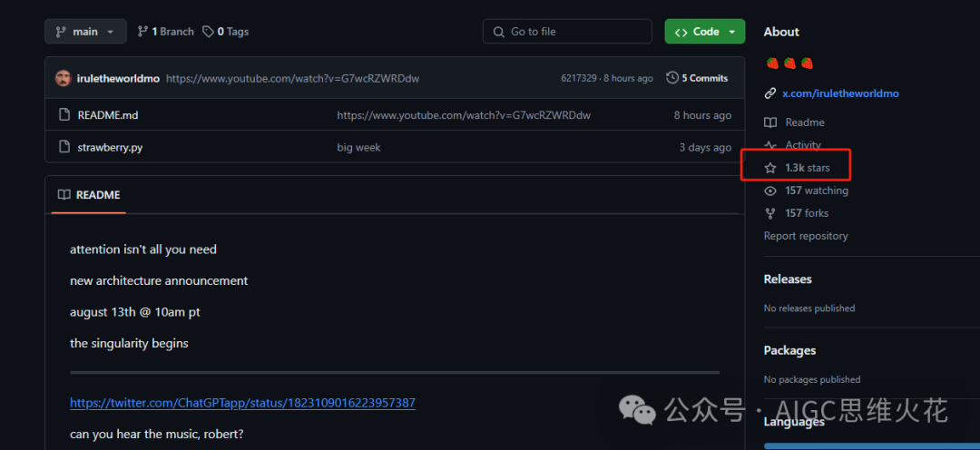Open the 157 forks link

[807, 213]
